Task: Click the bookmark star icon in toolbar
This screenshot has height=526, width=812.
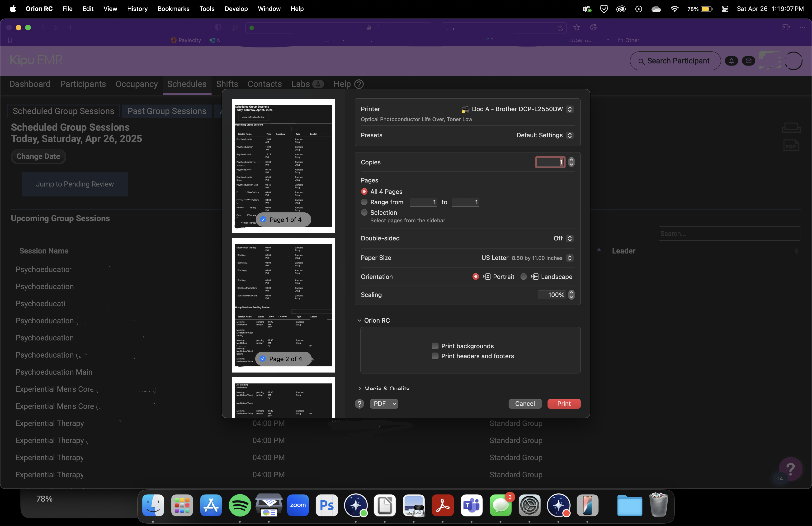Action: [x=576, y=28]
